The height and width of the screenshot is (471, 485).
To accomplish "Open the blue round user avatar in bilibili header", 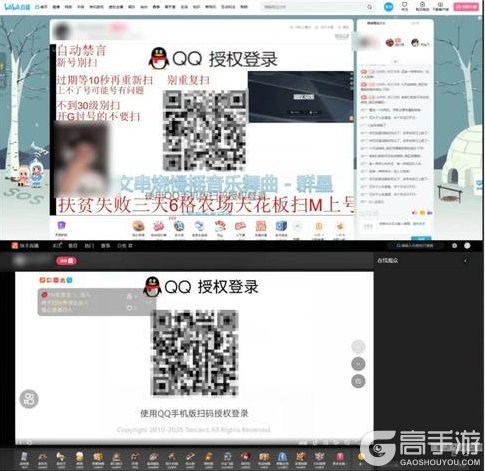I will tap(388, 6).
